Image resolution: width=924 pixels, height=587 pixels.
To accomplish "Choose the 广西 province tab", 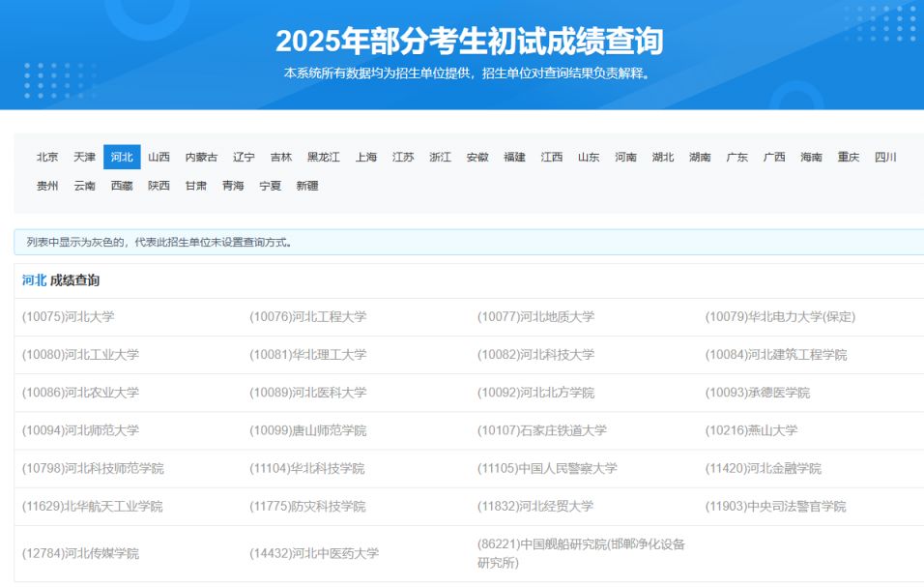I will click(774, 157).
